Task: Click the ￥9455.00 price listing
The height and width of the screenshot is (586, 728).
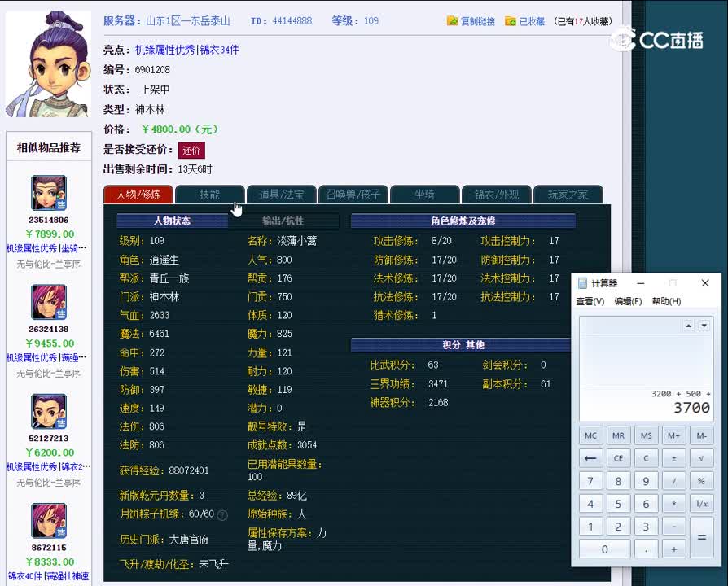Action: coord(50,343)
